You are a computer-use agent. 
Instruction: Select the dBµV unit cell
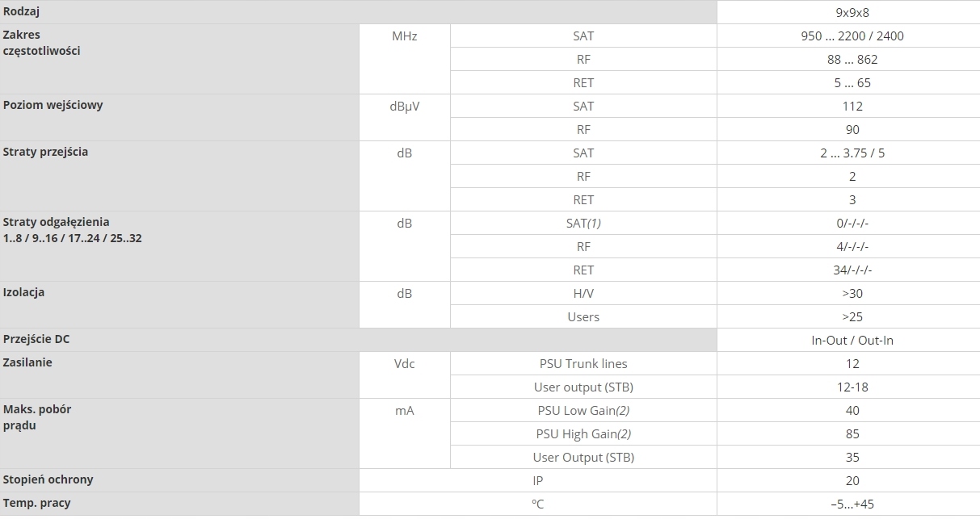404,106
